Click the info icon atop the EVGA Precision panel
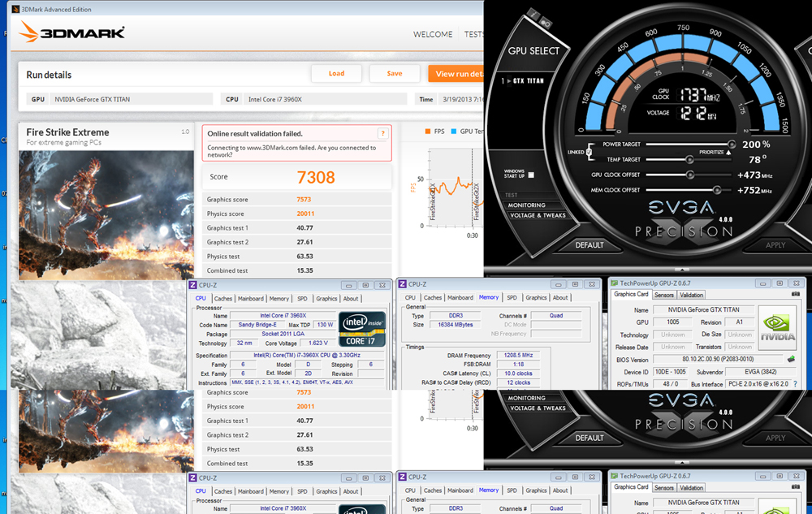The width and height of the screenshot is (812, 514). point(534,15)
